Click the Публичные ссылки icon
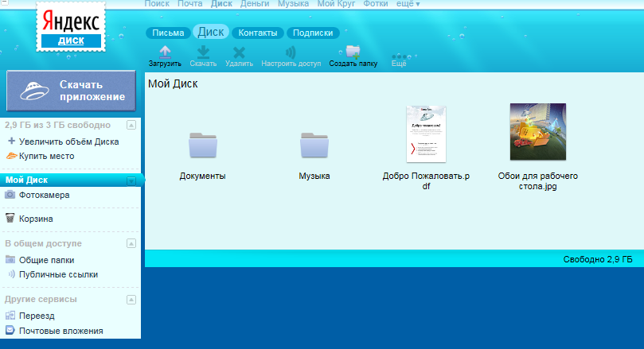The height and width of the screenshot is (349, 644). point(11,274)
